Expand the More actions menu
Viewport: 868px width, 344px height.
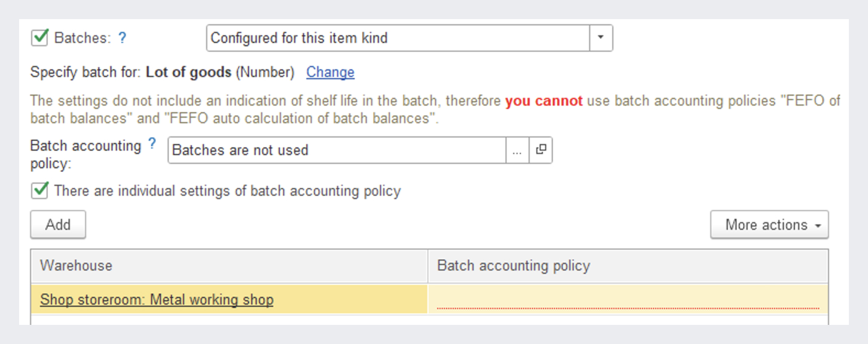click(x=769, y=225)
